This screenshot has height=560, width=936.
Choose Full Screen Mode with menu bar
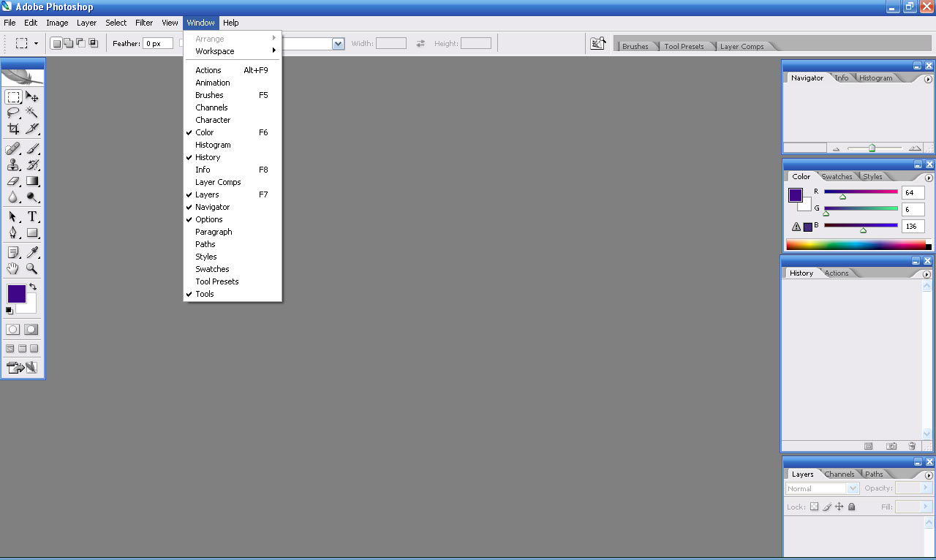pos(22,349)
